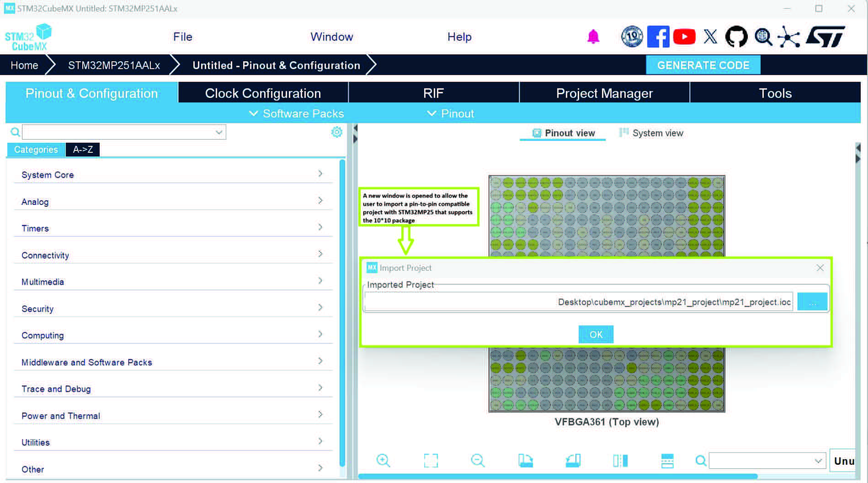Expand the Utilities category

(173, 442)
